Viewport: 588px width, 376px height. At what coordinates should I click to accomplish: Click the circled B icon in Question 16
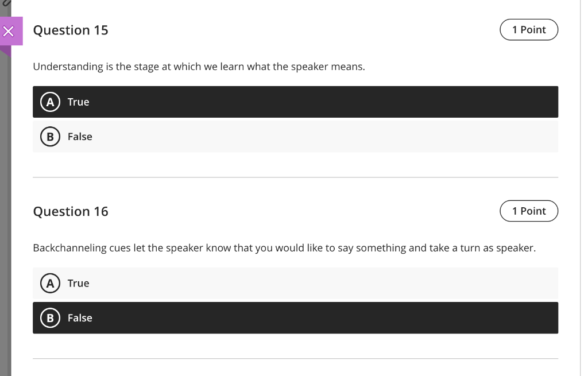51,317
